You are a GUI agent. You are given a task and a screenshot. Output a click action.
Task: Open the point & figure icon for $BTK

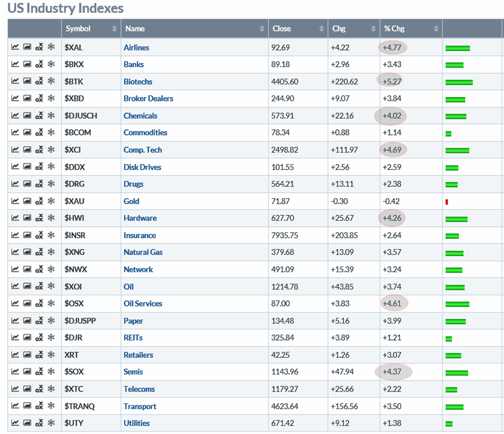(39, 81)
